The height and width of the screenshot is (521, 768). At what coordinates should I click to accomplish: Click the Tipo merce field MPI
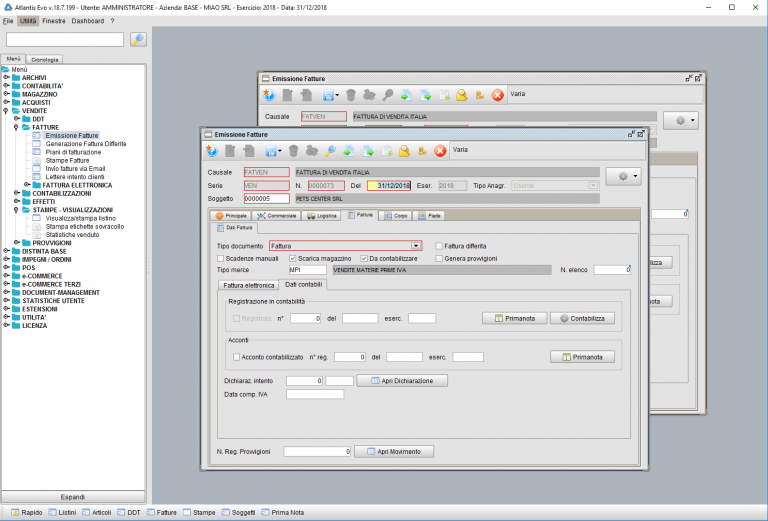pyautogui.click(x=308, y=270)
